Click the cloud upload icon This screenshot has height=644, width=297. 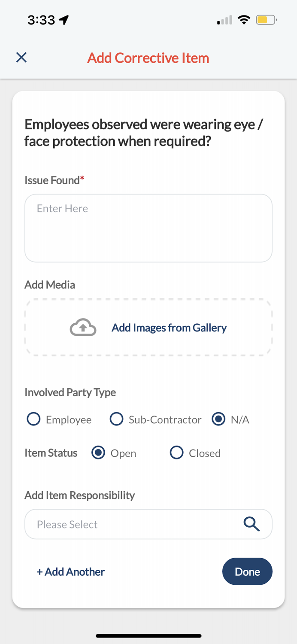[82, 327]
